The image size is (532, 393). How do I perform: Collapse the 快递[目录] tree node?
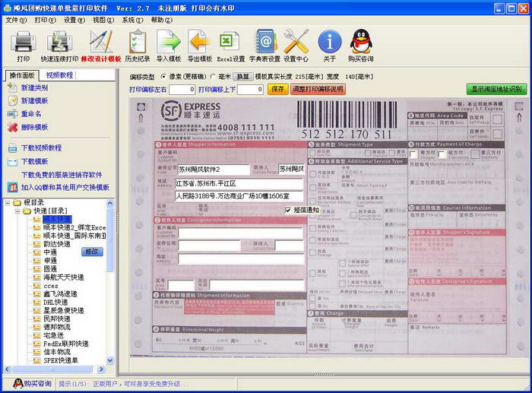coord(17,211)
